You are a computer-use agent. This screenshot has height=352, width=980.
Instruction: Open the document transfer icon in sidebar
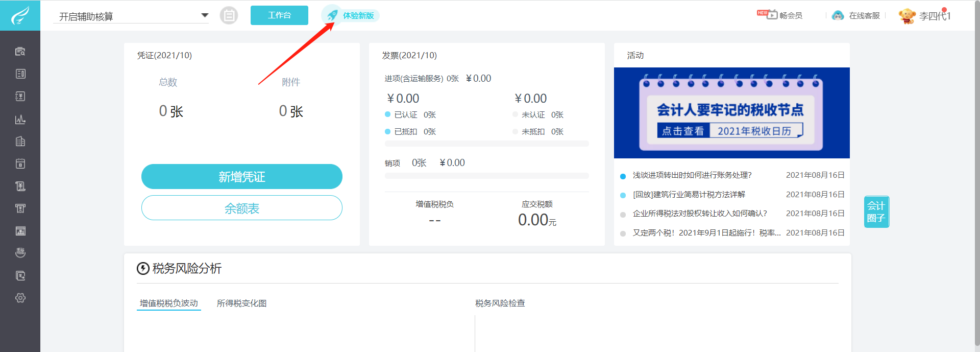[20, 276]
